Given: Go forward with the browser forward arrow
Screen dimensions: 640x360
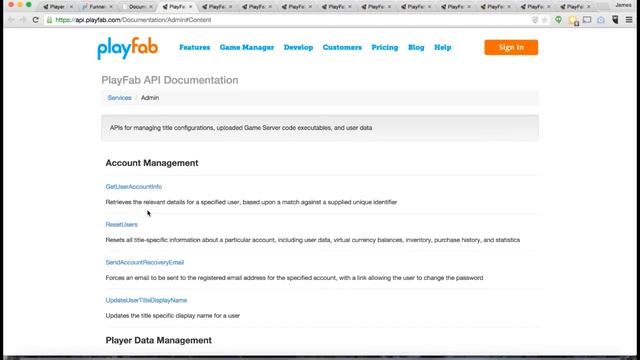Looking at the screenshot, I should [23, 20].
